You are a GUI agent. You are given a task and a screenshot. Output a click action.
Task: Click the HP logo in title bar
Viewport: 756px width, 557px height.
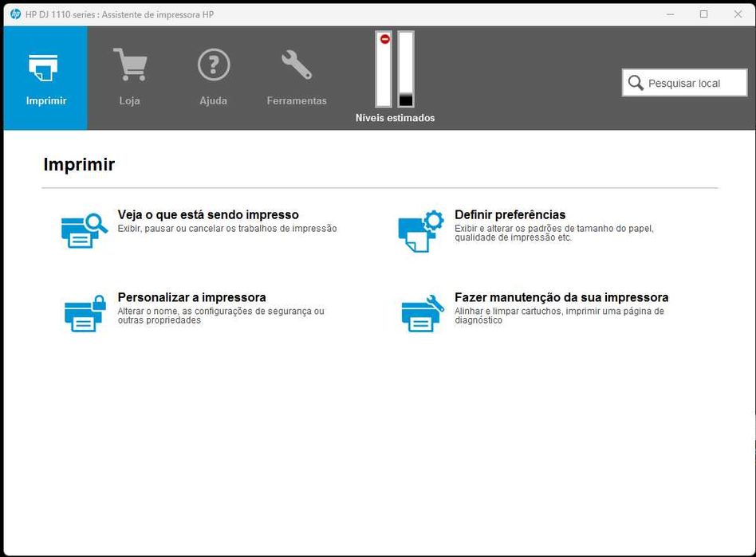coord(15,14)
